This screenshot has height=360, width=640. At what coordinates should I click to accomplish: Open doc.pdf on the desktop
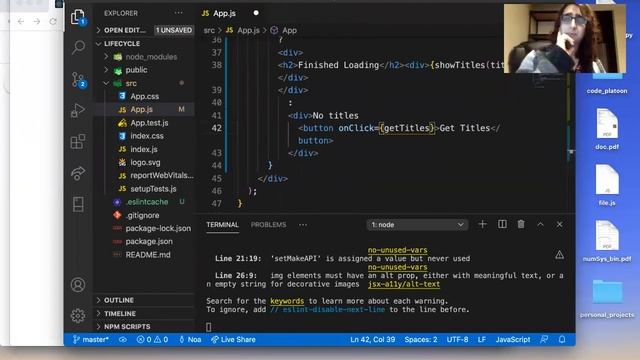point(607,129)
